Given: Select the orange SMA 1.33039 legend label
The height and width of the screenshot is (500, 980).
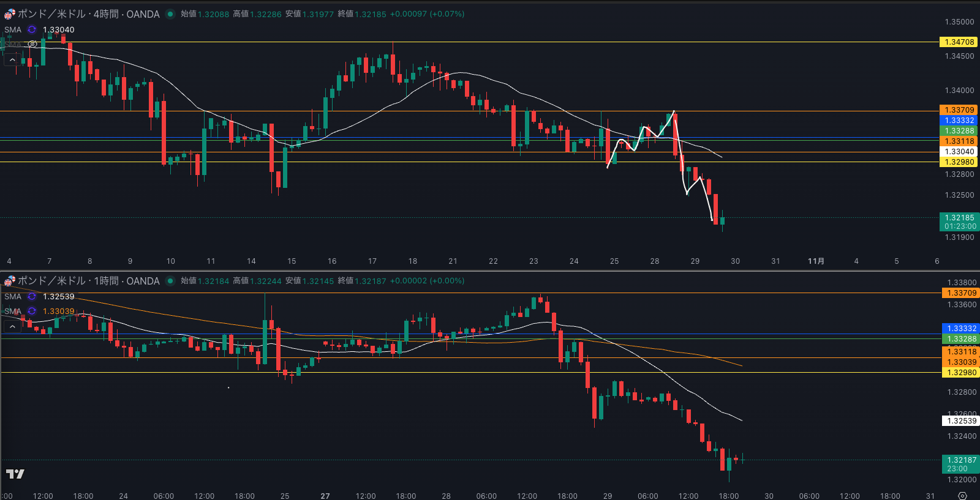Looking at the screenshot, I should [13, 312].
